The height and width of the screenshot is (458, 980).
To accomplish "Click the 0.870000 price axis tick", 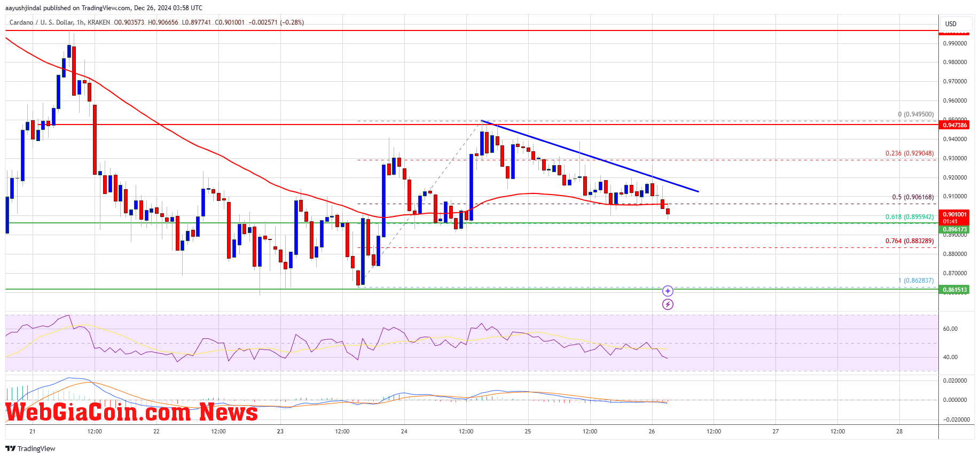I will 955,274.
